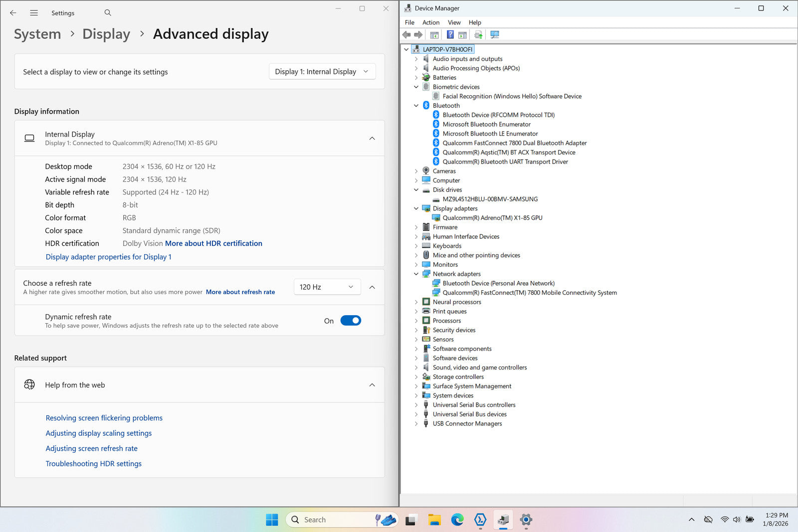Click the taskbar Search box
This screenshot has height=532, width=798.
329,520
